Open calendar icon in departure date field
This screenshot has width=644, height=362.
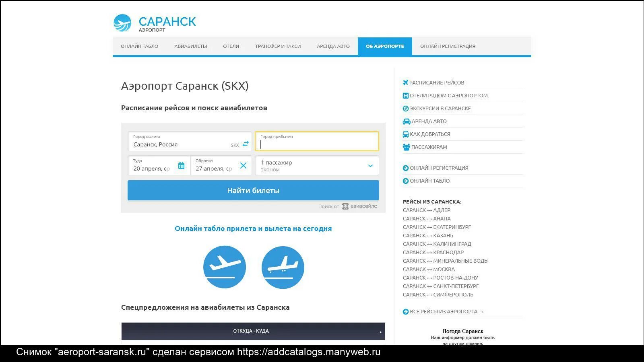(182, 166)
